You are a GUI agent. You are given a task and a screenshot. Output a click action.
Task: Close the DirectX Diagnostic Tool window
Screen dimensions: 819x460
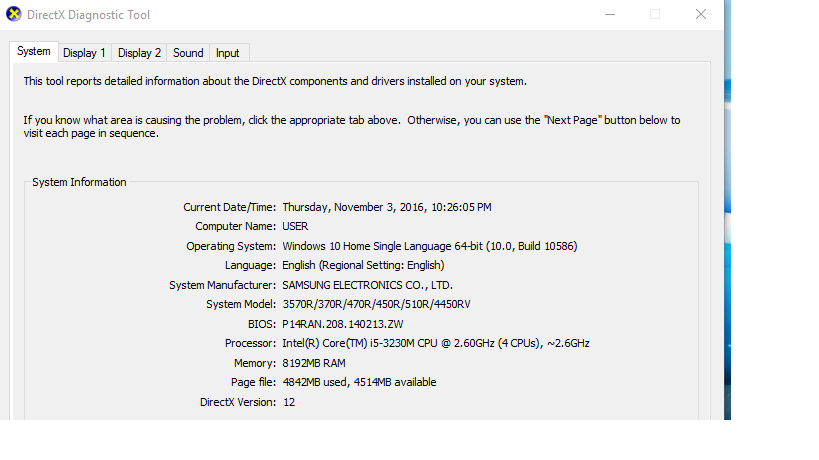701,14
